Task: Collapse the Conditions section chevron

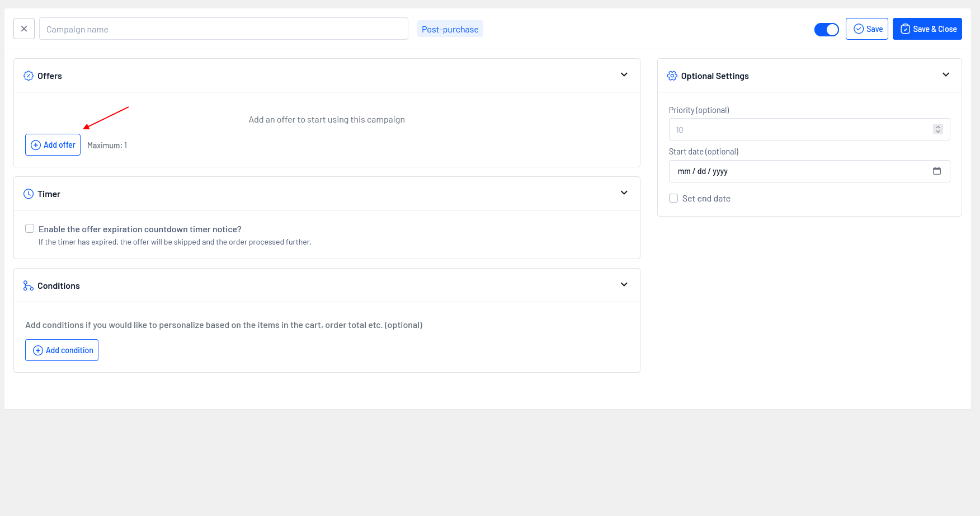Action: coord(624,285)
